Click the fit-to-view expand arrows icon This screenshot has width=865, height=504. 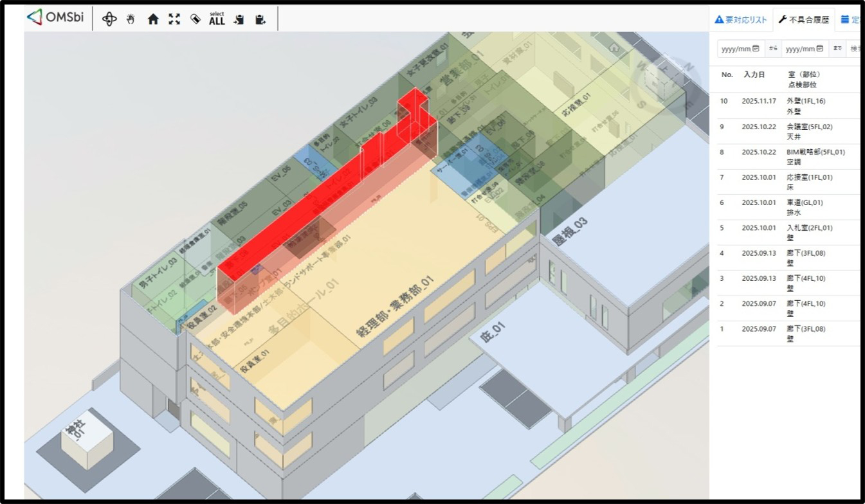[x=174, y=19]
